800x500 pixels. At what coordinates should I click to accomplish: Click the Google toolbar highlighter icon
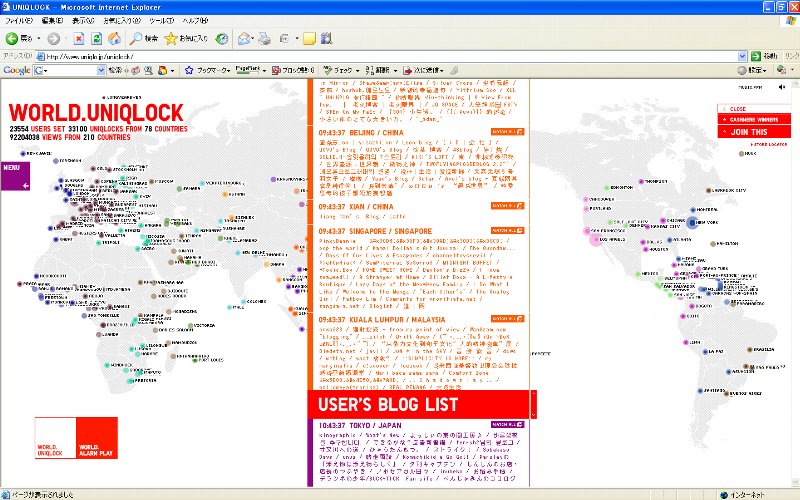(x=454, y=70)
